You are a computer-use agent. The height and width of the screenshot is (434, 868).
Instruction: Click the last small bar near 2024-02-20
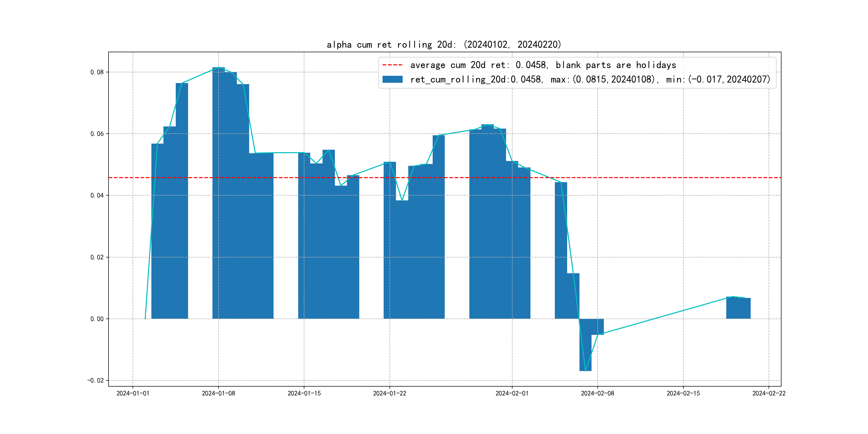[744, 308]
